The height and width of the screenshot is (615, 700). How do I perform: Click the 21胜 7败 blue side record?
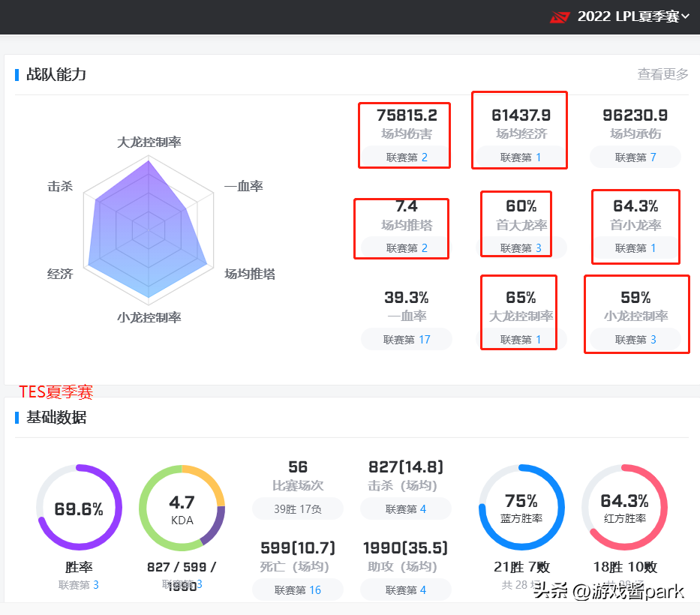[x=521, y=567]
